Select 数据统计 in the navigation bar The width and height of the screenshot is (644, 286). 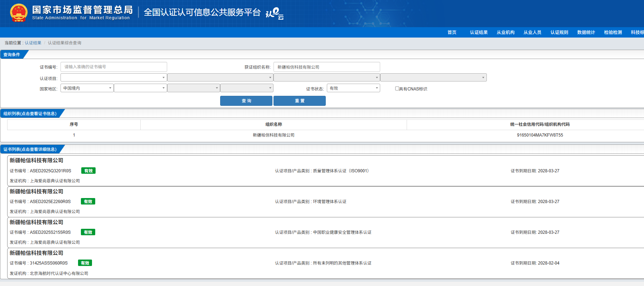pos(586,33)
